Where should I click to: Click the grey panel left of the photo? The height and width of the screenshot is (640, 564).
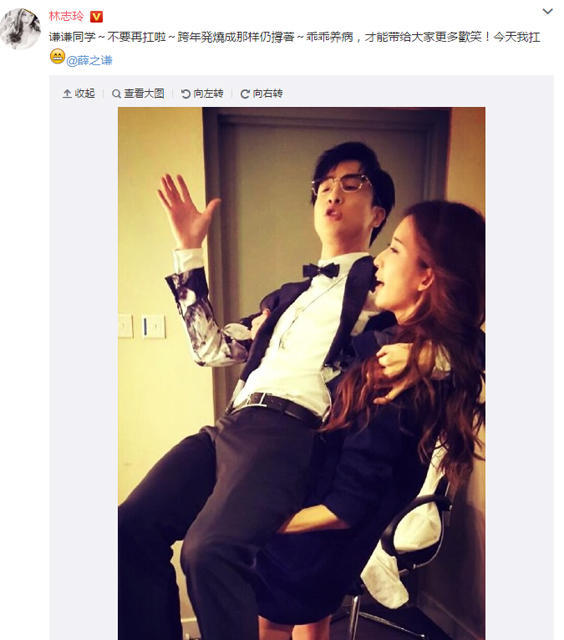point(84,367)
